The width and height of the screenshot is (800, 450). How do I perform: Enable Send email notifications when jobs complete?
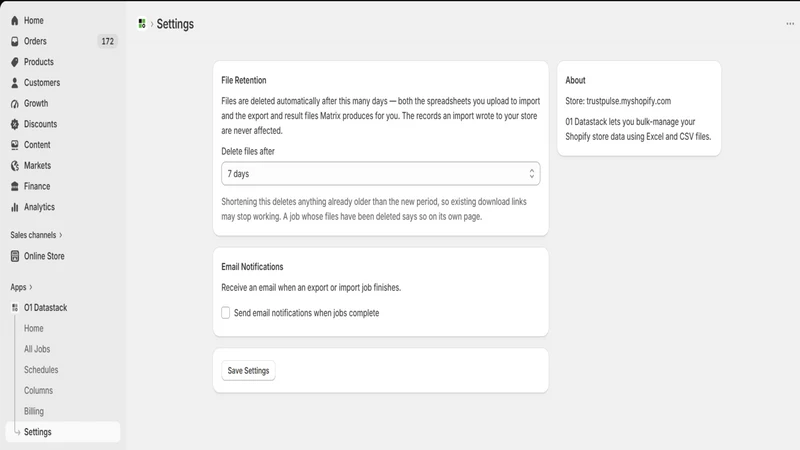pyautogui.click(x=226, y=313)
